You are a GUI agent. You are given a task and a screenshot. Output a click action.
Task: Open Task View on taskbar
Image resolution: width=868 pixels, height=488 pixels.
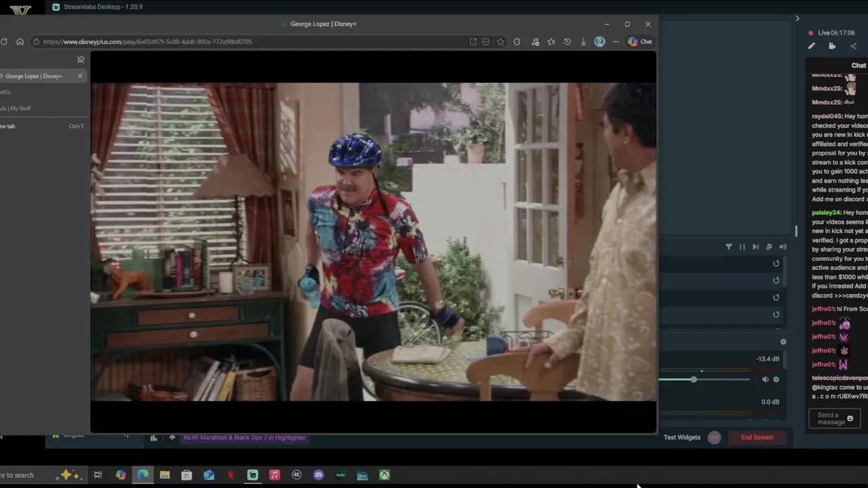(98, 475)
